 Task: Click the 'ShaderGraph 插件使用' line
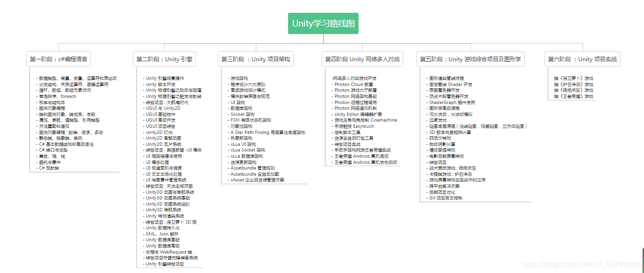coord(451,102)
